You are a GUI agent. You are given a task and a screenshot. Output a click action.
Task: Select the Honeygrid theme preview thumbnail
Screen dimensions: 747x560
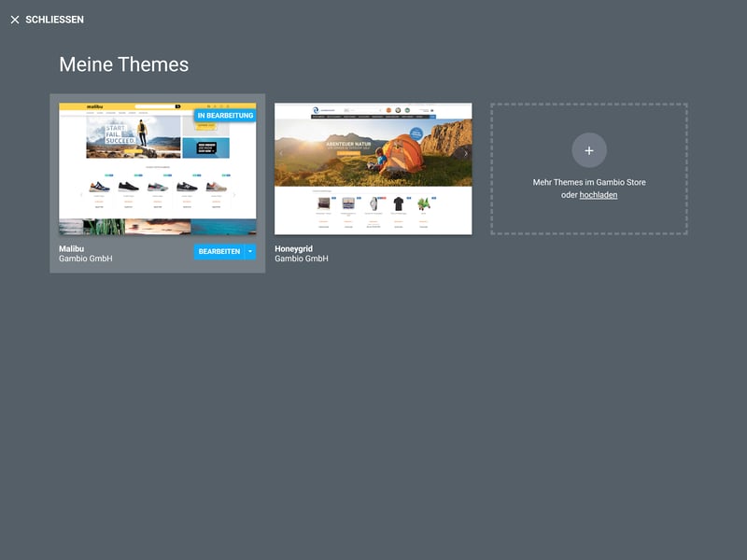point(373,169)
